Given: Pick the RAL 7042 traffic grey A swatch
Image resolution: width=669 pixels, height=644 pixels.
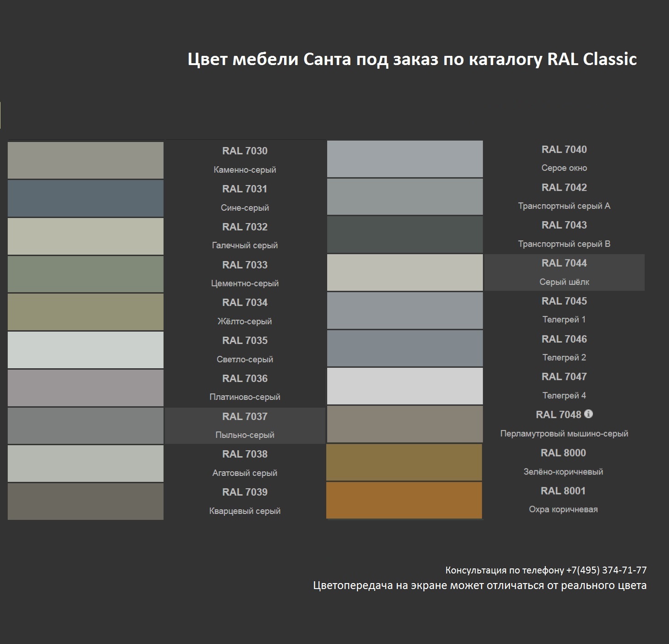Looking at the screenshot, I should point(405,196).
